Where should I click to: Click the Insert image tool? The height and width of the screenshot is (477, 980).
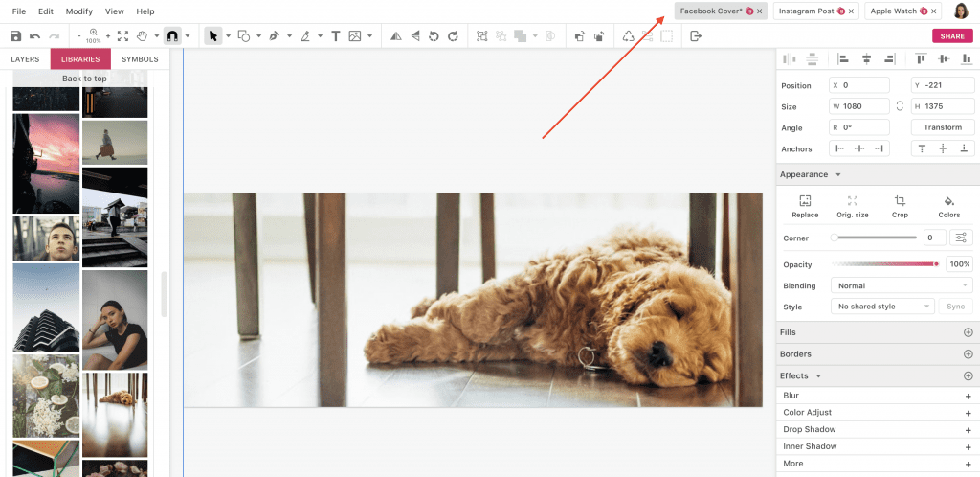pyautogui.click(x=355, y=36)
